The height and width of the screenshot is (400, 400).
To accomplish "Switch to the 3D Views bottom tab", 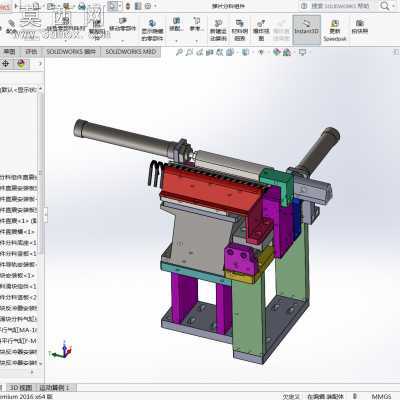I will [21, 388].
